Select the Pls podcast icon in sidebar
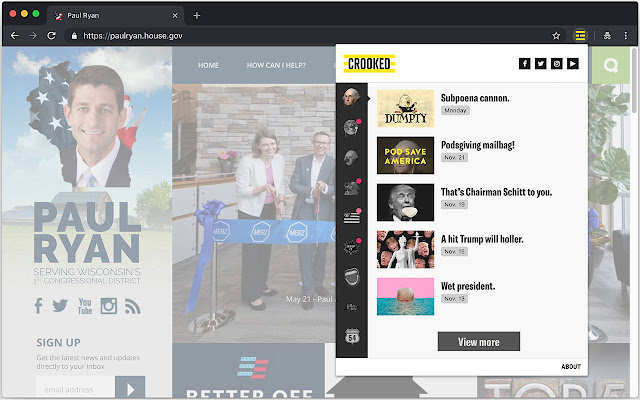This screenshot has height=400, width=640. pos(351,307)
